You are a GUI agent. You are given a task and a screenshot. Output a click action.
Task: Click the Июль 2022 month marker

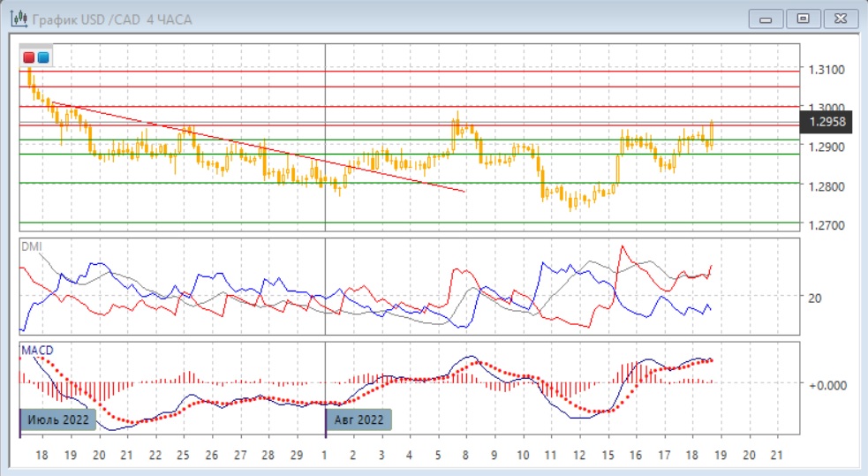pyautogui.click(x=57, y=419)
